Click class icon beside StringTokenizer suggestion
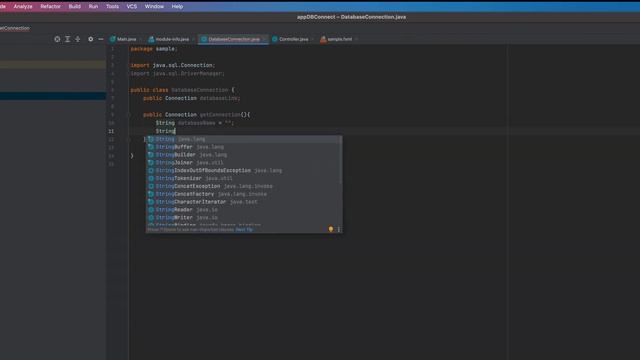640x360 pixels. click(151, 178)
